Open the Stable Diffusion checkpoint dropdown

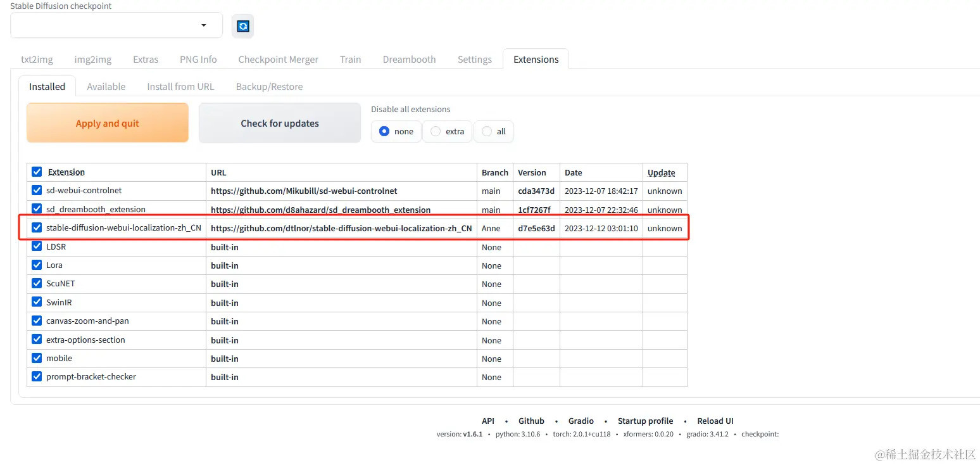116,25
